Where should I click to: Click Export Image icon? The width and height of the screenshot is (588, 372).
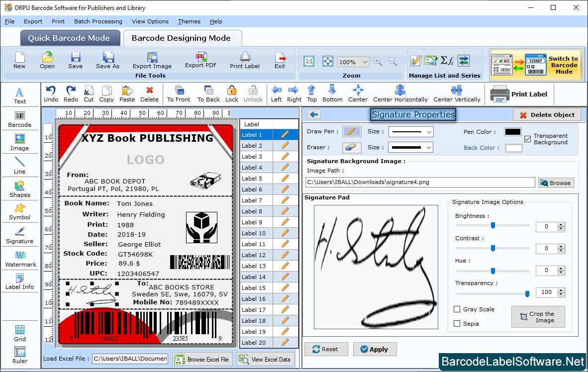pyautogui.click(x=152, y=61)
